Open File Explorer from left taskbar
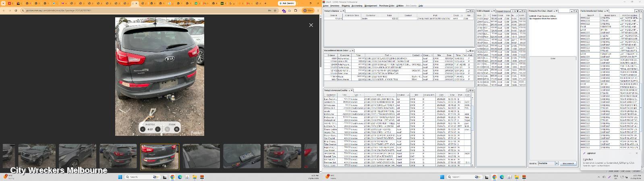The image size is (644, 181). pos(195,177)
